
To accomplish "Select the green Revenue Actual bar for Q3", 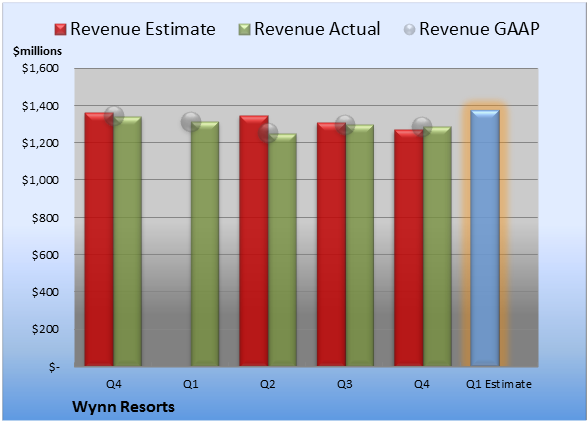I will [x=360, y=245].
